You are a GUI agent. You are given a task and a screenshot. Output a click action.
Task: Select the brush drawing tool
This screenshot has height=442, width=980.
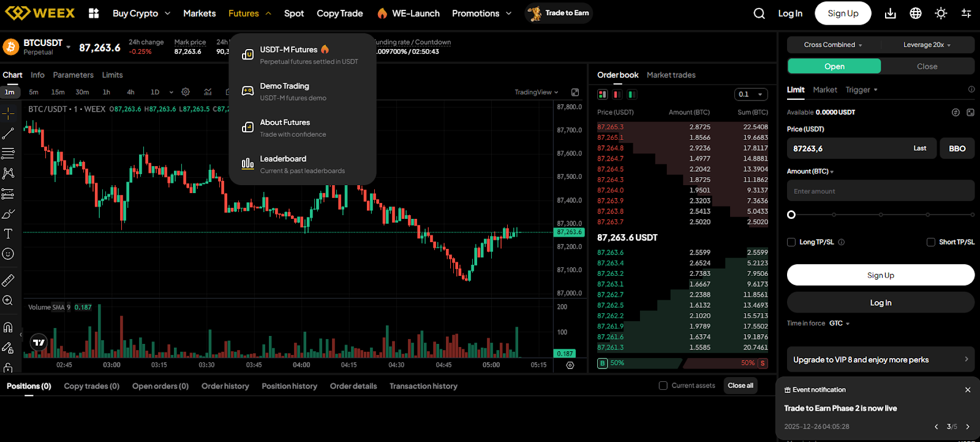pyautogui.click(x=8, y=214)
